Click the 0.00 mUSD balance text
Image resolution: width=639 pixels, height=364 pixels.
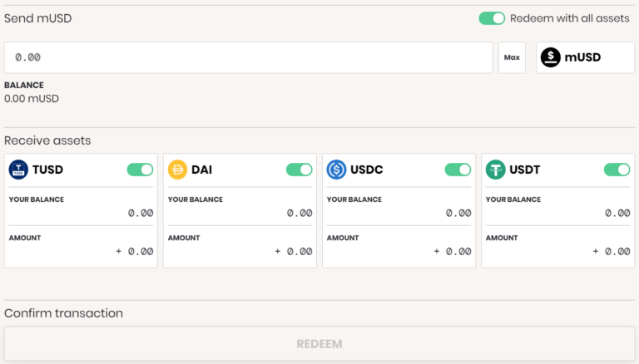[32, 99]
